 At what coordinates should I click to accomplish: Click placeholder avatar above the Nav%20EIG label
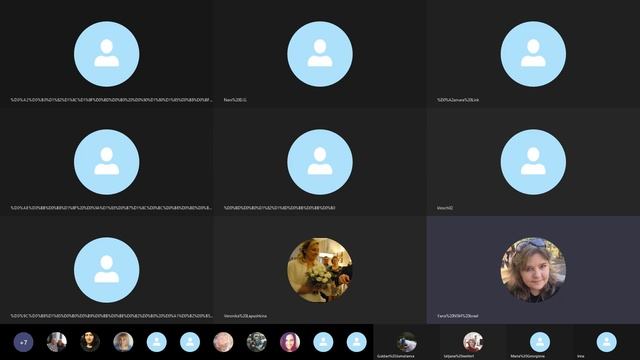pos(320,54)
